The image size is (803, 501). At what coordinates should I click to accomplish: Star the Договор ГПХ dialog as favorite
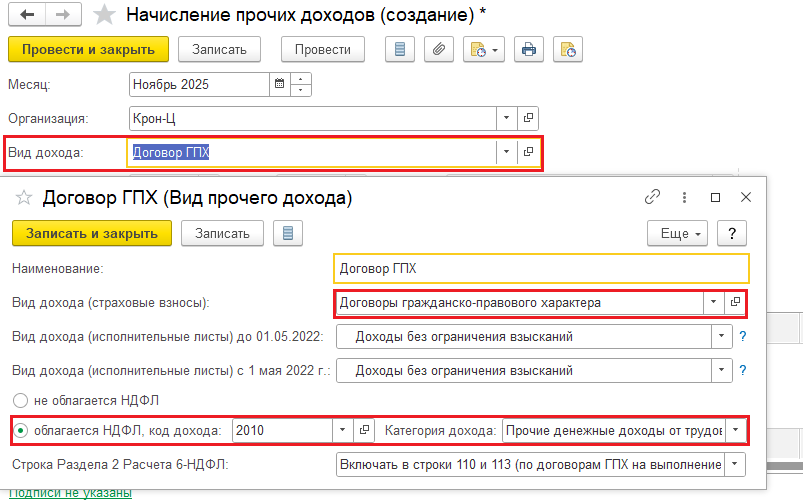[x=24, y=198]
